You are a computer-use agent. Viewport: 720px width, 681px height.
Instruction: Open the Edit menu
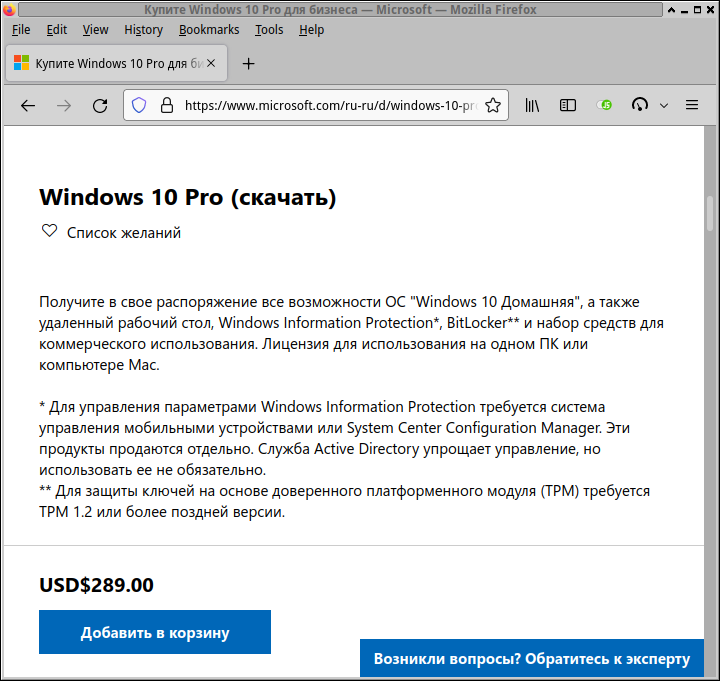[56, 30]
